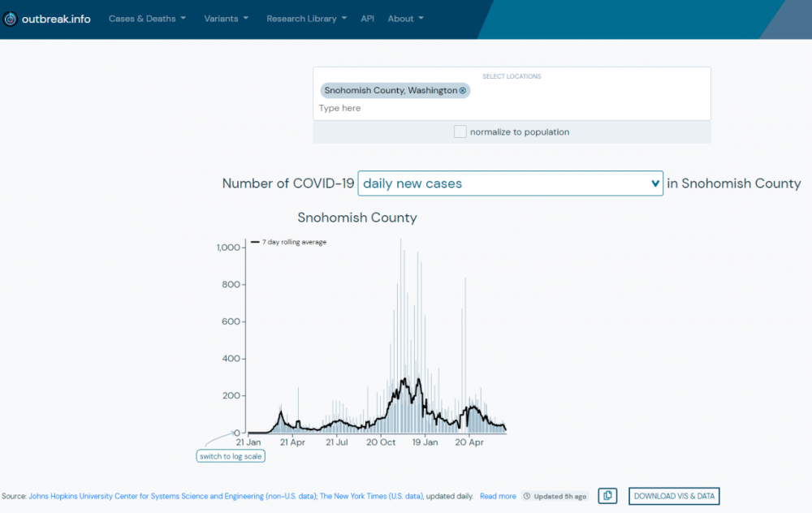Click the outbreak.info logo icon
The width and height of the screenshot is (812, 513).
[x=11, y=19]
